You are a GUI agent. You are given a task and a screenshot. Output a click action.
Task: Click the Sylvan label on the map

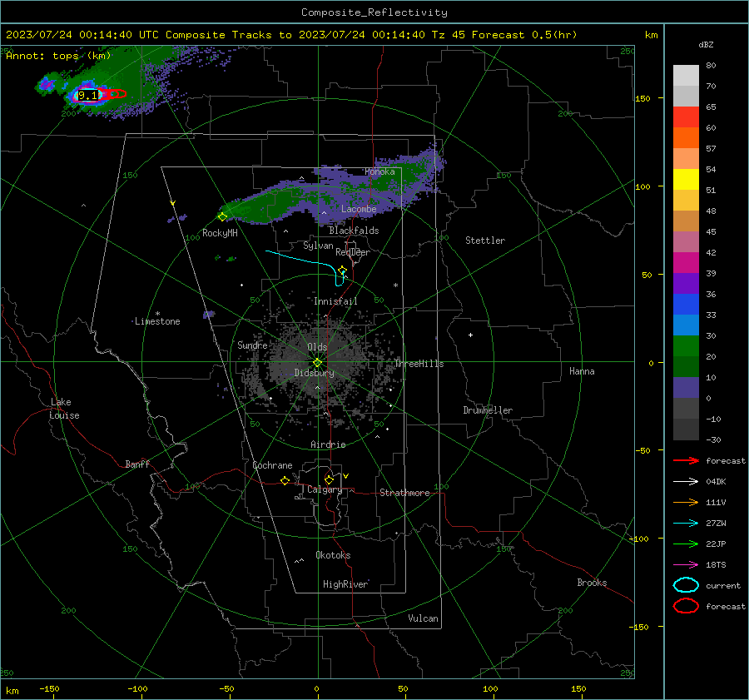pyautogui.click(x=318, y=246)
